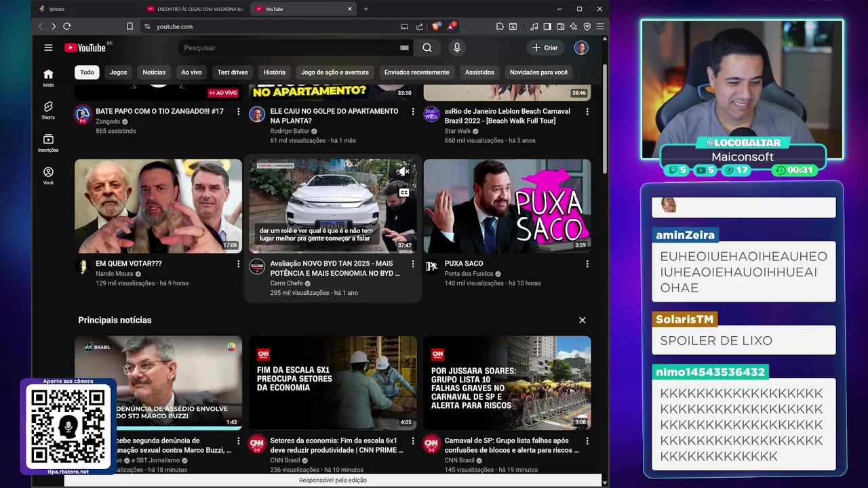Open Brave Wallet icon in toolbar
Viewport: 868px width, 488px height.
(560, 26)
